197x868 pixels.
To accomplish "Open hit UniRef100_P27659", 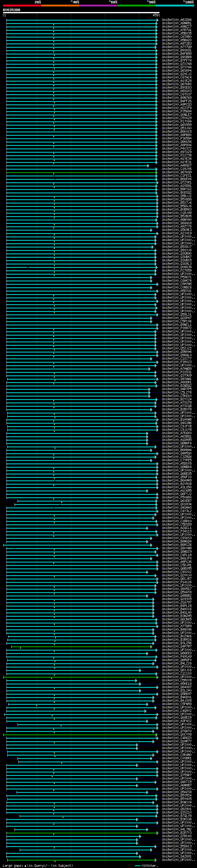I will (x=177, y=271).
